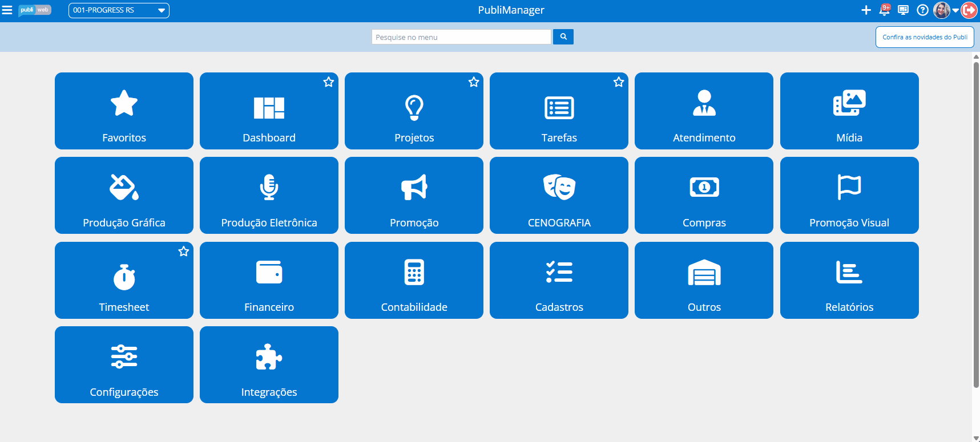Click the search magnifier button

pos(563,37)
